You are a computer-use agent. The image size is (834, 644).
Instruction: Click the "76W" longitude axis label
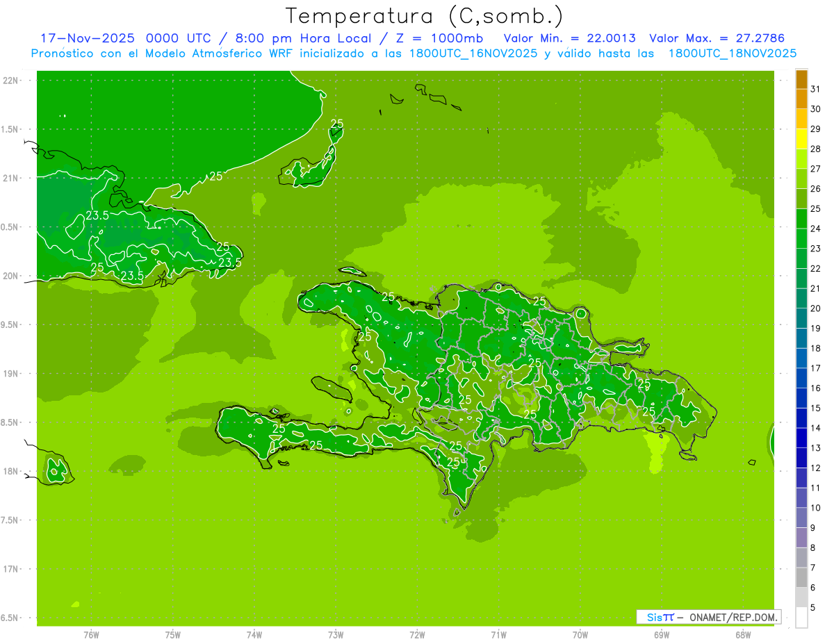pyautogui.click(x=91, y=635)
